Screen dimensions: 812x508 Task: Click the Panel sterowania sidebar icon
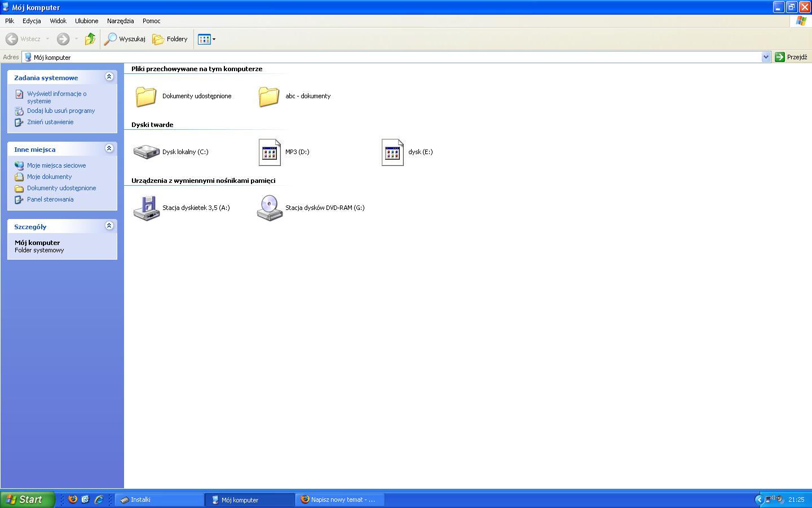(x=19, y=200)
